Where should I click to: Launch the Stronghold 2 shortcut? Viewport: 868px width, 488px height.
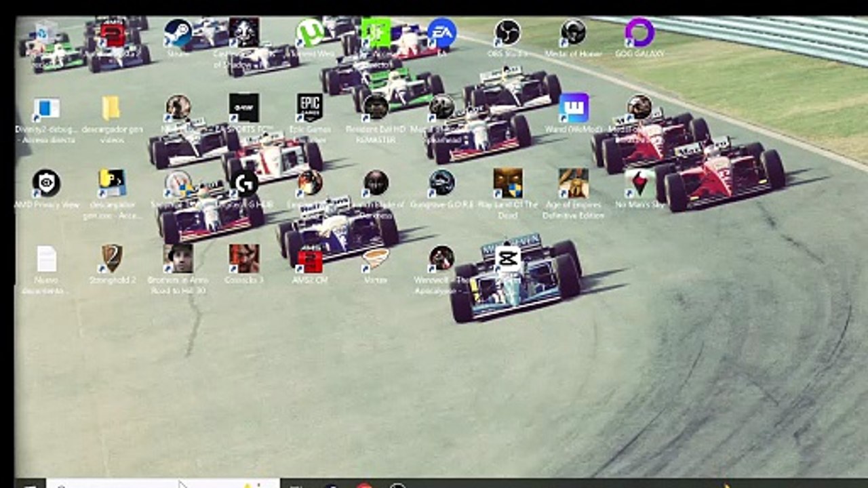pyautogui.click(x=112, y=258)
